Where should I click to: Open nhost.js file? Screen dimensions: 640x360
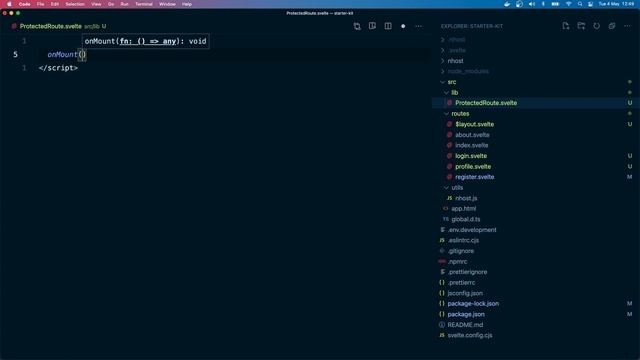466,198
